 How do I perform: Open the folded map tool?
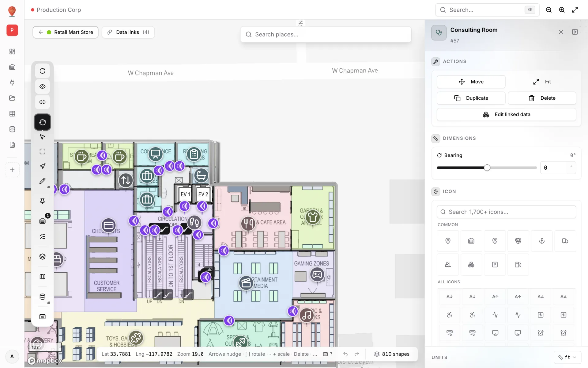click(x=43, y=277)
